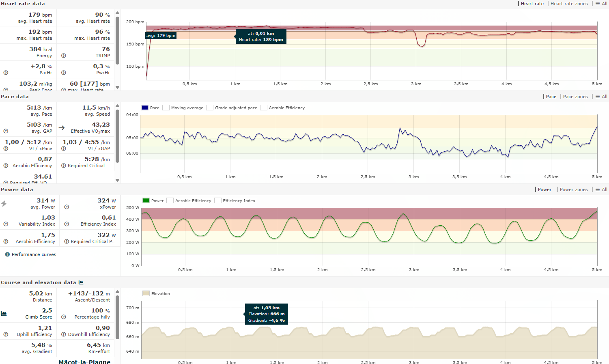
Task: Enable the Moving average series in pace chart
Action: 166,108
